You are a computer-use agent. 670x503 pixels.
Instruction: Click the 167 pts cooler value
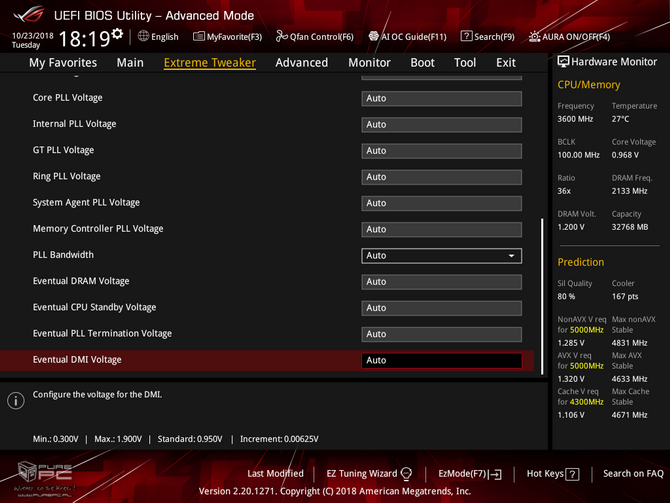tap(625, 297)
